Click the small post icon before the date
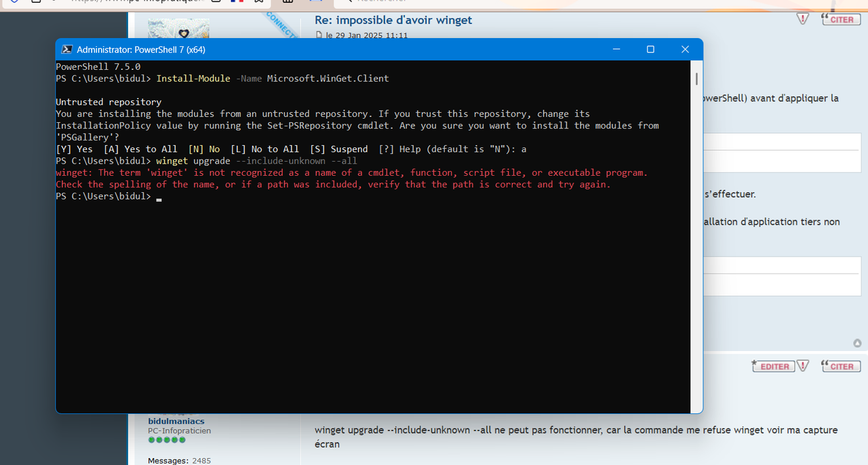The image size is (868, 465). click(x=319, y=35)
